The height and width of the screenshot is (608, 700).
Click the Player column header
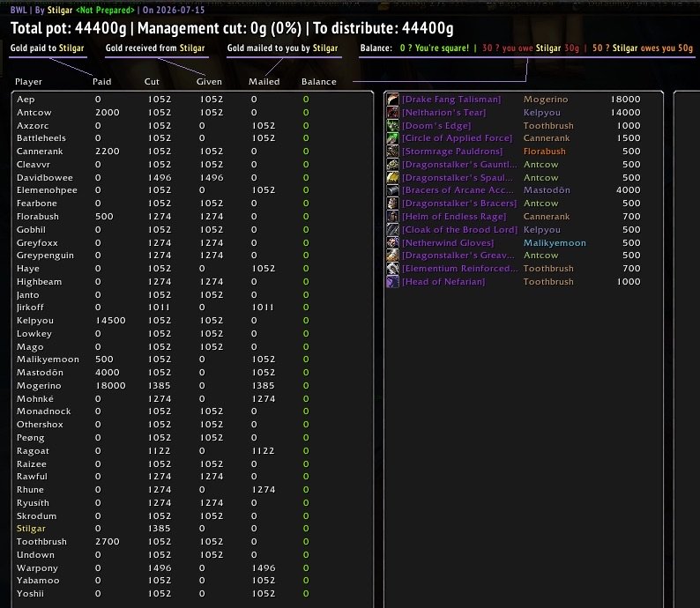tap(28, 82)
